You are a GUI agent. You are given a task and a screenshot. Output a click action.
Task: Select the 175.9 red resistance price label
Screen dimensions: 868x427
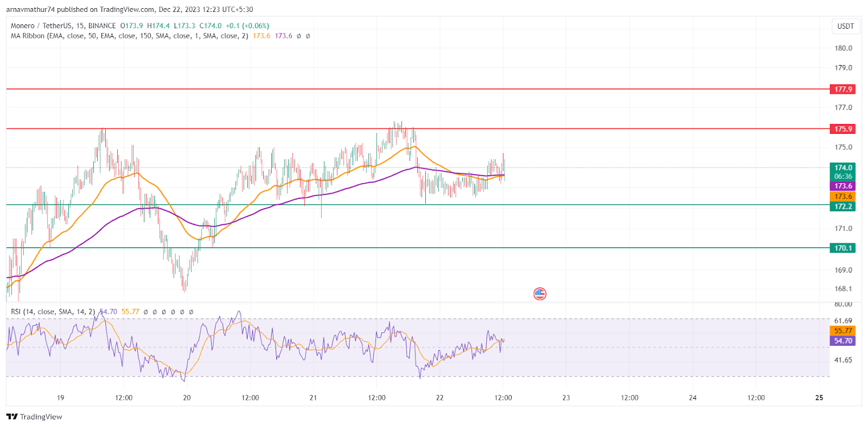[843, 129]
